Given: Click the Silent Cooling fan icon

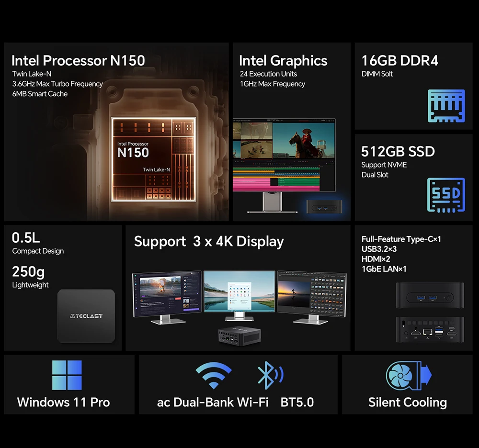Looking at the screenshot, I should (408, 376).
